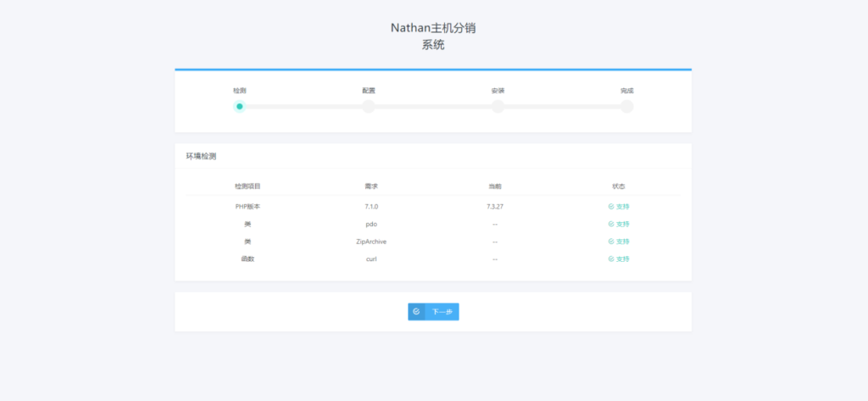Click the 当前 column header
Viewport: 868px width, 401px height.
[x=495, y=187]
